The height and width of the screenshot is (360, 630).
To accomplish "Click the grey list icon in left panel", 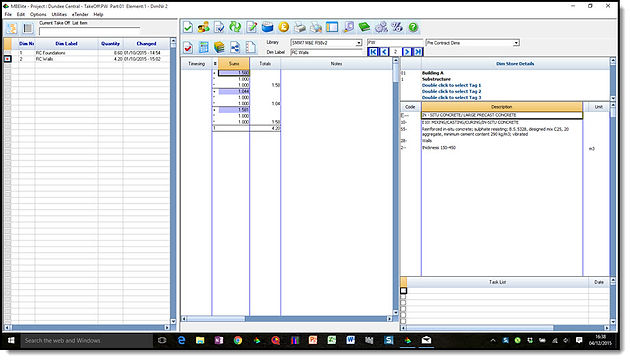I will [x=28, y=28].
